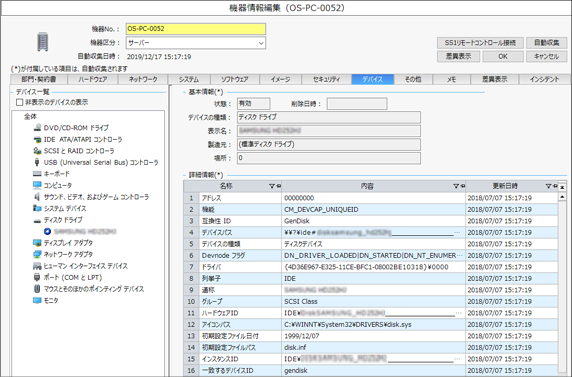Click the ヒューマン インターフェイス デバイス icon
Image resolution: width=572 pixels, height=377 pixels.
click(x=37, y=266)
